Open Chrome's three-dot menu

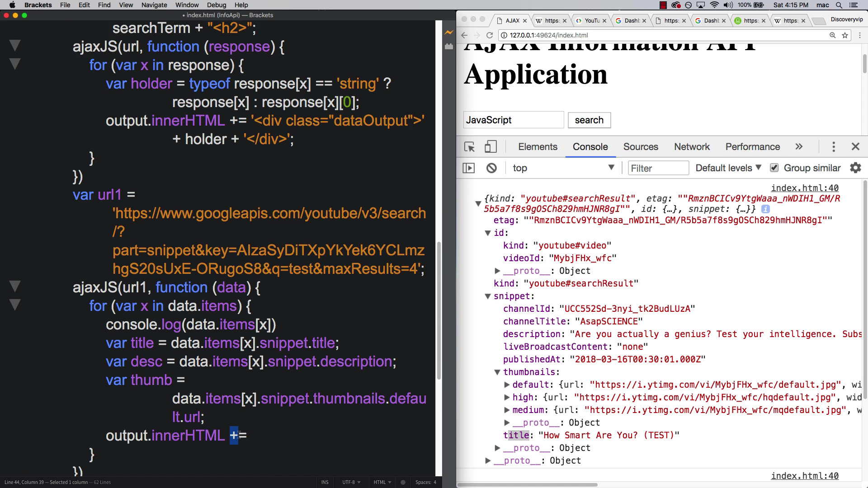(860, 35)
